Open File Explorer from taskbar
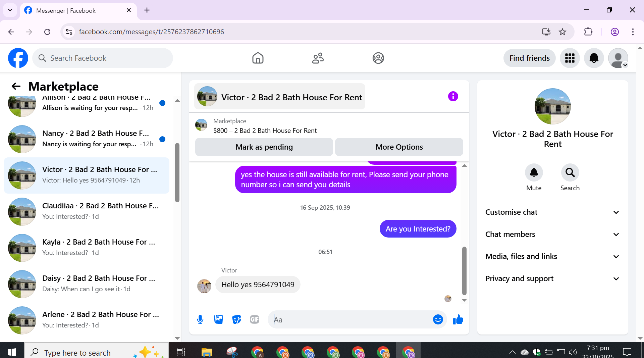Viewport: 644px width, 358px height. (x=207, y=352)
